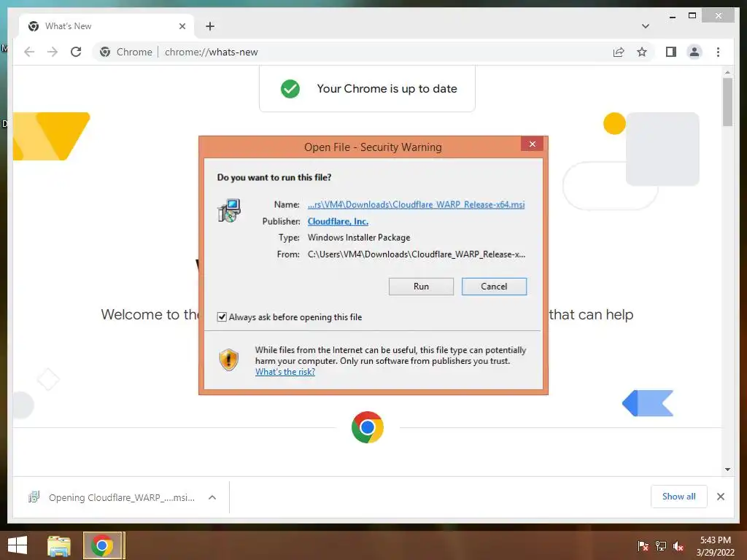Maximize the Chrome window

coord(692,16)
